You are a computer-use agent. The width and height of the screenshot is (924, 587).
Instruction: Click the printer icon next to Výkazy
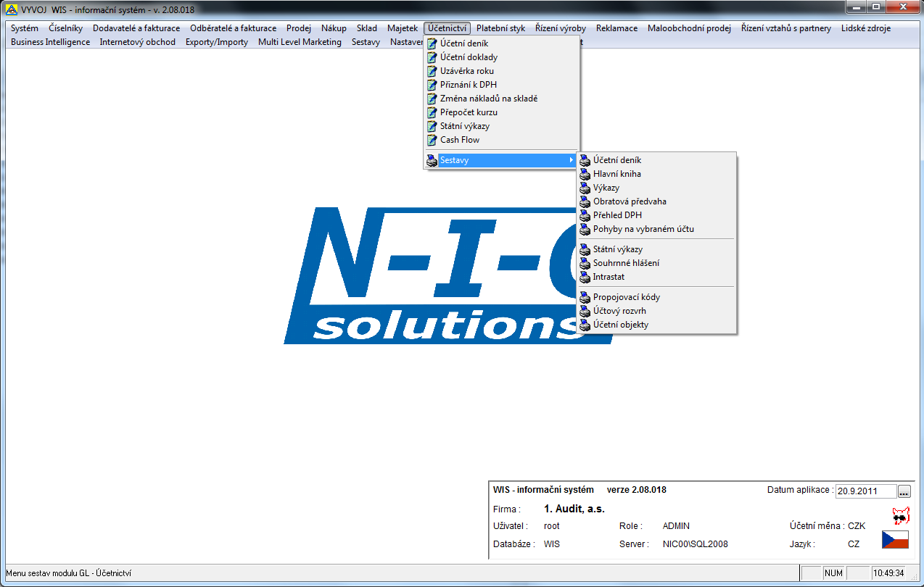[585, 188]
